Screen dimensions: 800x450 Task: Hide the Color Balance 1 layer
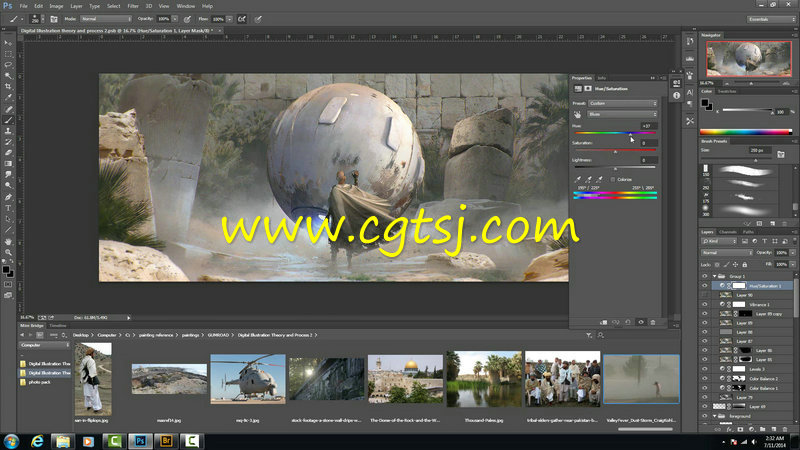705,388
